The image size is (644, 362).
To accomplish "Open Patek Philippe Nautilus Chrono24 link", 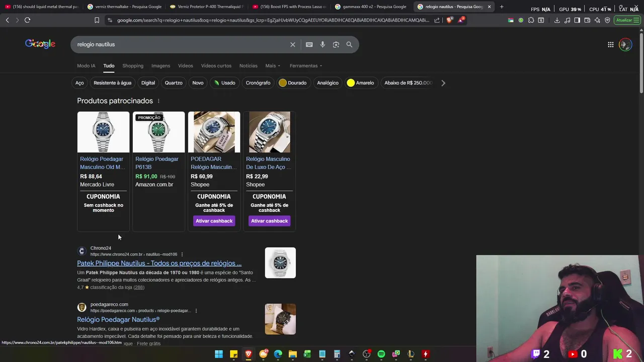I will (159, 263).
